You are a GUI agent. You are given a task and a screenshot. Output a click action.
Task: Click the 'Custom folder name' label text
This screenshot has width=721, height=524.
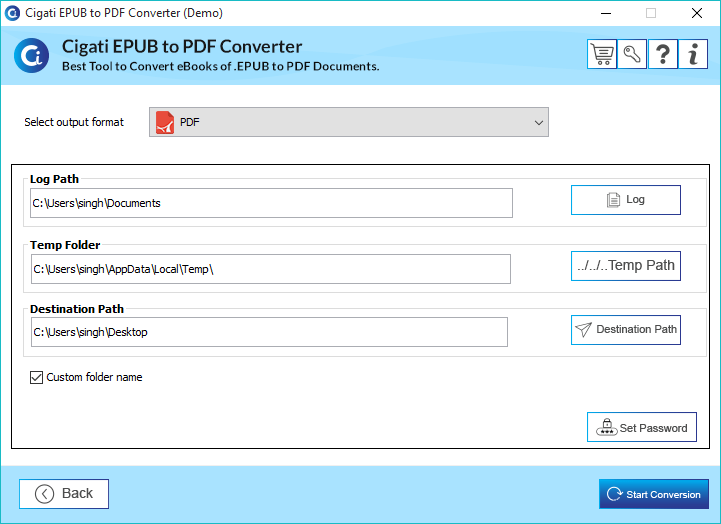coord(94,377)
